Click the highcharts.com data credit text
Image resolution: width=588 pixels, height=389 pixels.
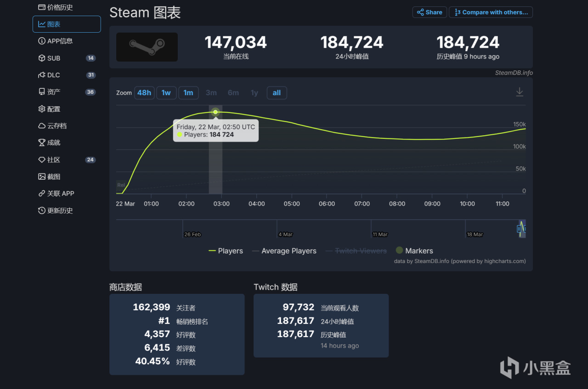[460, 261]
